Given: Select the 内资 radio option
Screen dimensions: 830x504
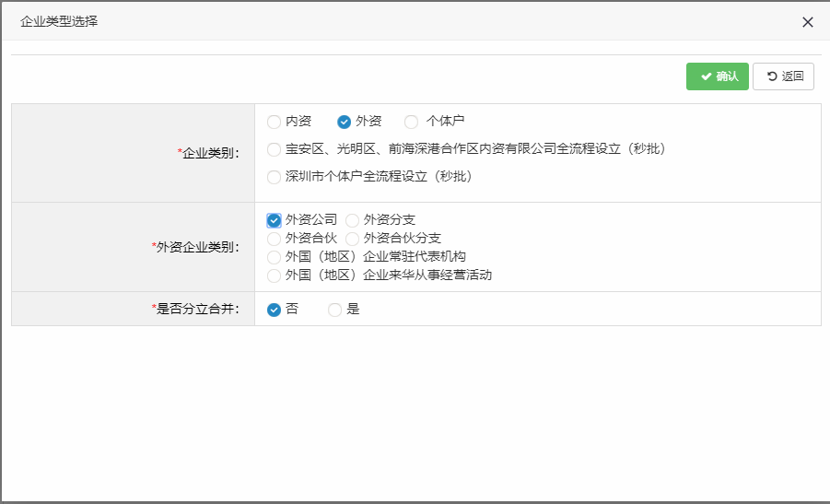Looking at the screenshot, I should tap(274, 122).
